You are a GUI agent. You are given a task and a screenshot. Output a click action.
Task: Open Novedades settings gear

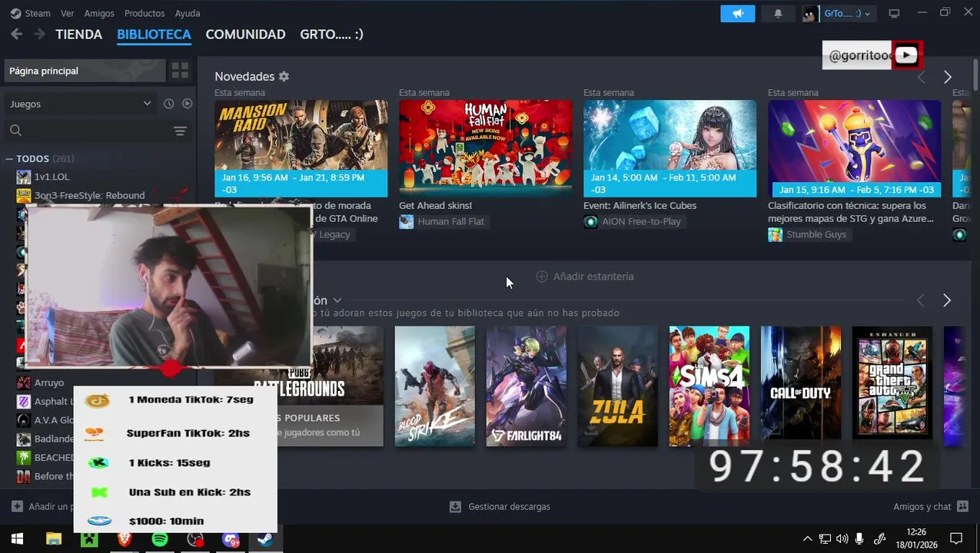pyautogui.click(x=284, y=77)
